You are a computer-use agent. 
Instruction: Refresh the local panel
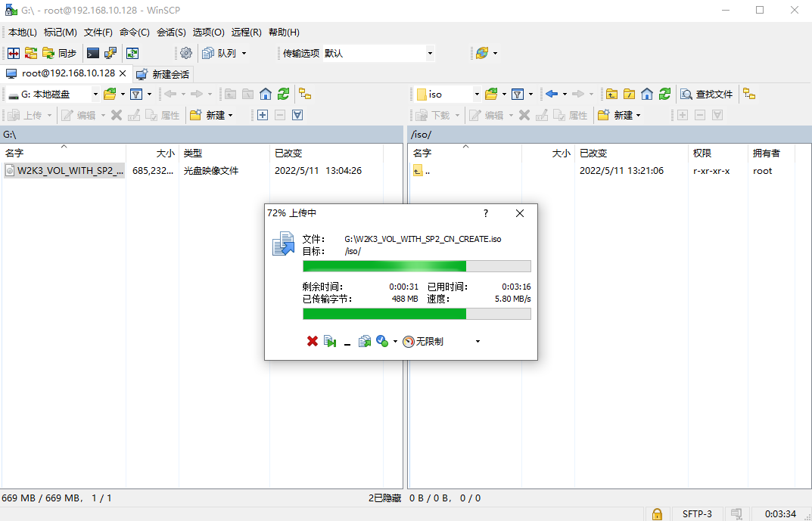click(x=283, y=95)
